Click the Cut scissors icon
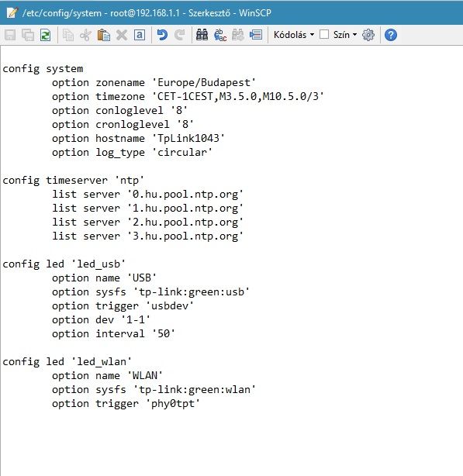Image resolution: width=463 pixels, height=476 pixels. click(x=85, y=35)
